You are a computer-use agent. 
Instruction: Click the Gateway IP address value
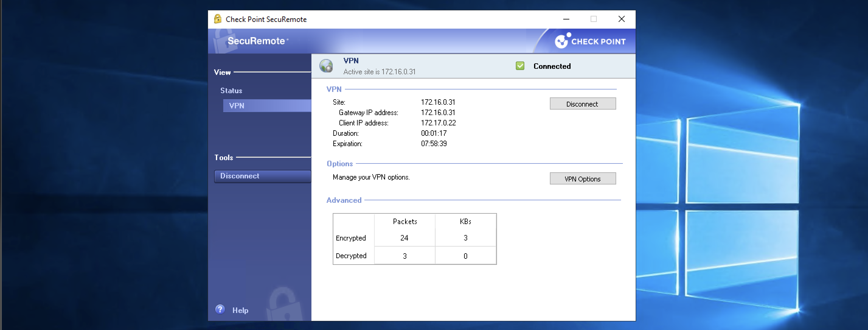(438, 112)
